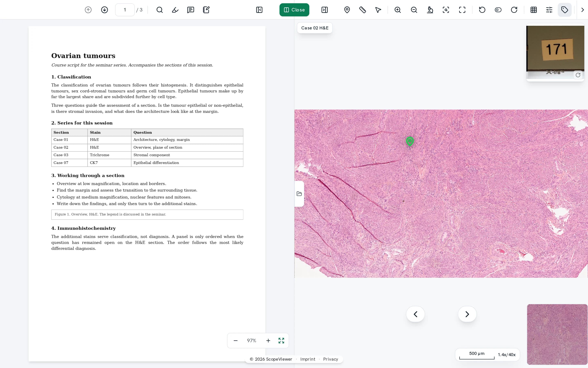Open the Imprint link
The height and width of the screenshot is (368, 588).
click(308, 359)
